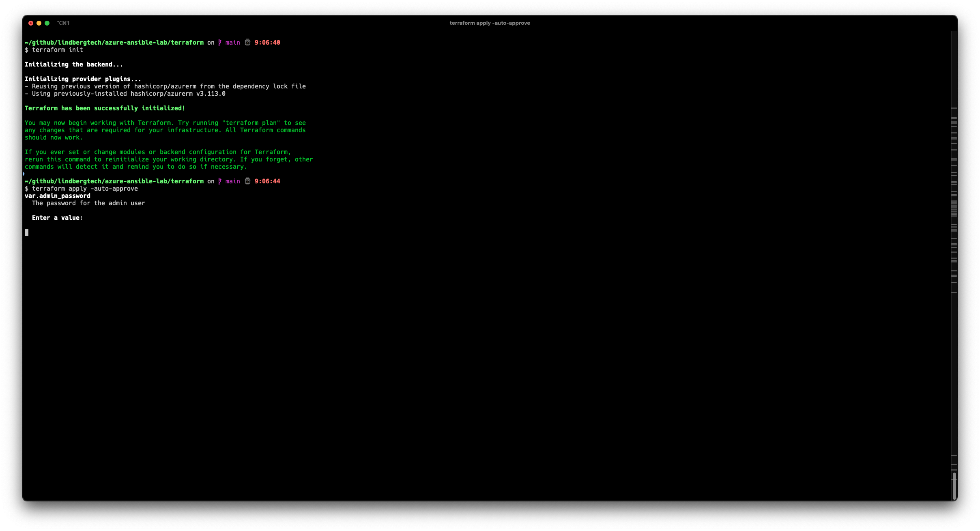Click the "terraform apply -auto-approve" command text
Viewport: 980px width, 531px height.
[85, 189]
